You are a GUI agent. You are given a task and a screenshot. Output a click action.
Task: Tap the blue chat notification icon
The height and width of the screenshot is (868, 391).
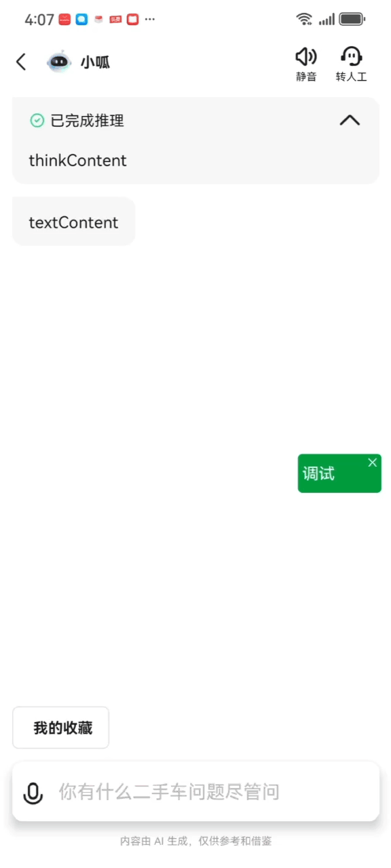(x=81, y=20)
